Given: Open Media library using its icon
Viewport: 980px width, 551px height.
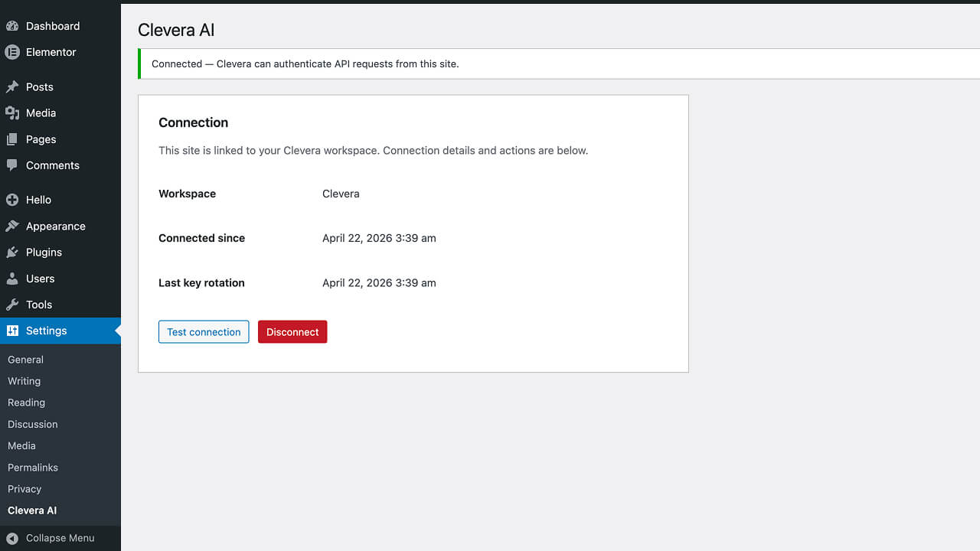Looking at the screenshot, I should point(13,112).
